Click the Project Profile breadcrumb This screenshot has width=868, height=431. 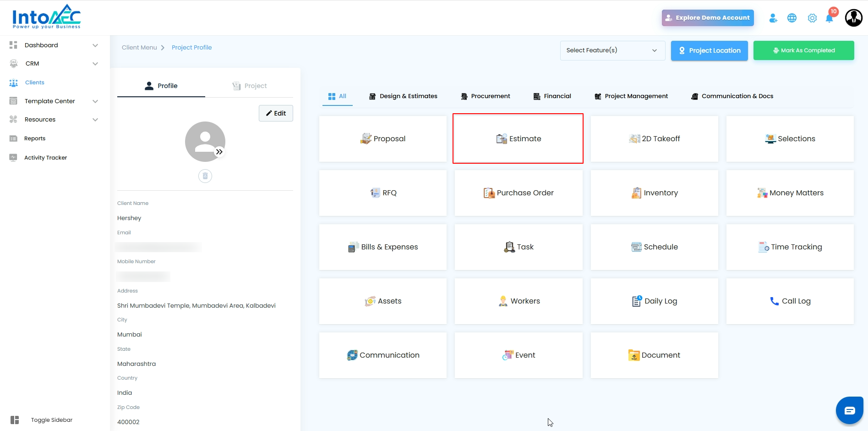coord(191,48)
